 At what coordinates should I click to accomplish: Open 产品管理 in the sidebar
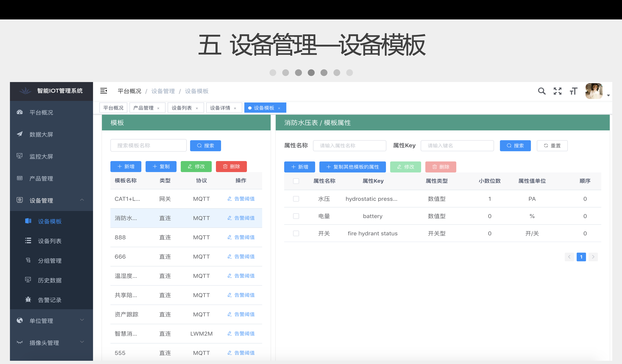[x=51, y=178]
